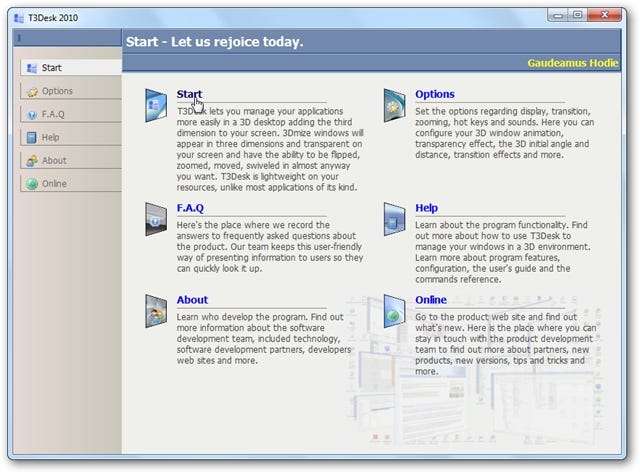Click the 'T3Desk 2010' window title text
This screenshot has height=473, width=640.
[x=53, y=18]
